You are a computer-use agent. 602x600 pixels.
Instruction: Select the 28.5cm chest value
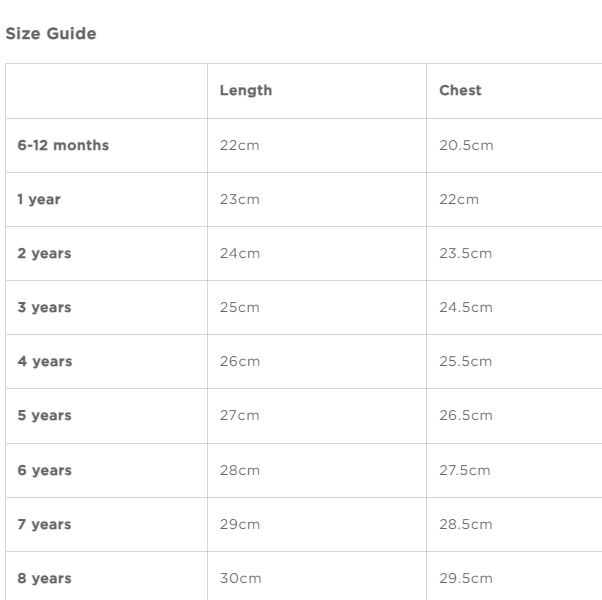465,524
